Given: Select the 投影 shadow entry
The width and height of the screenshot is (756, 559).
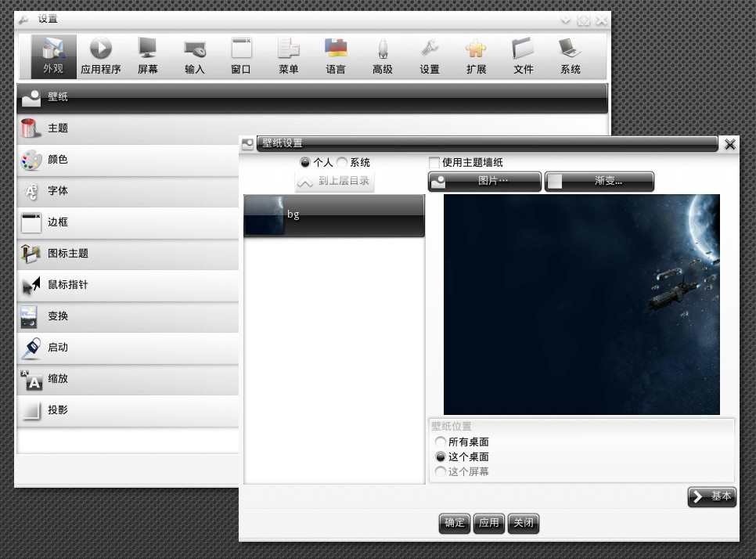Looking at the screenshot, I should point(128,410).
